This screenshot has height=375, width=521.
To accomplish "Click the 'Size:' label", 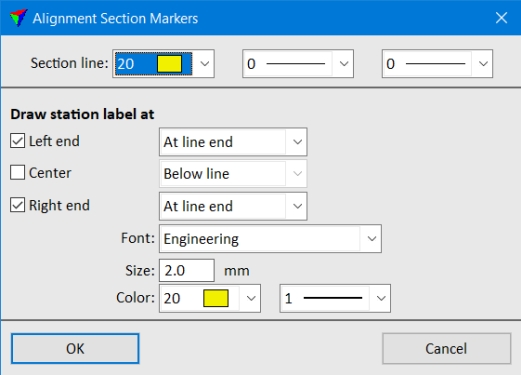I will (140, 270).
